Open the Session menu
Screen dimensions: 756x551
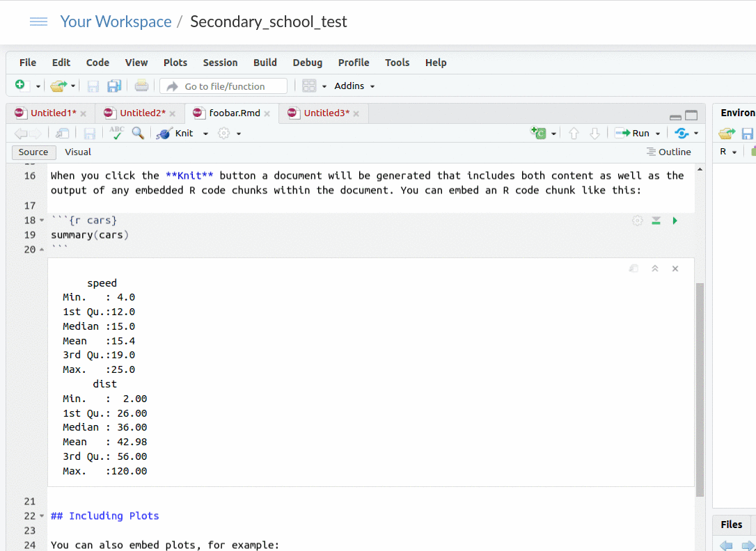[x=221, y=63]
